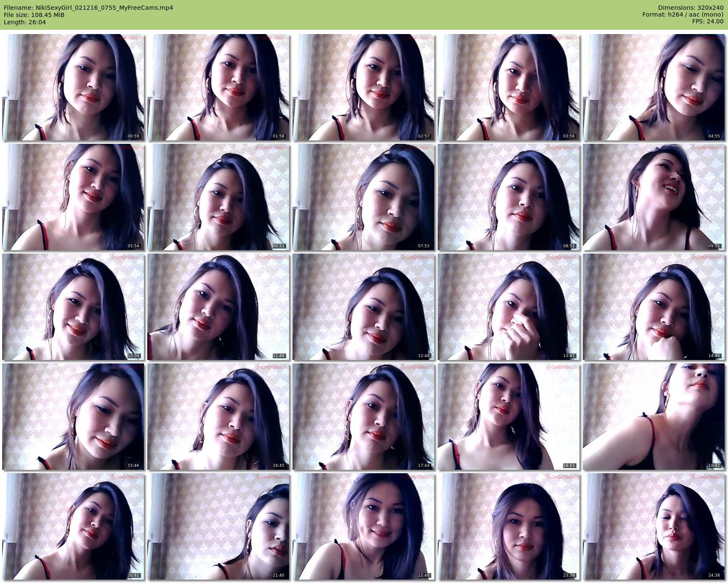Select the 'Dimensions: 320x240' text
This screenshot has height=583, width=728.
pos(691,8)
